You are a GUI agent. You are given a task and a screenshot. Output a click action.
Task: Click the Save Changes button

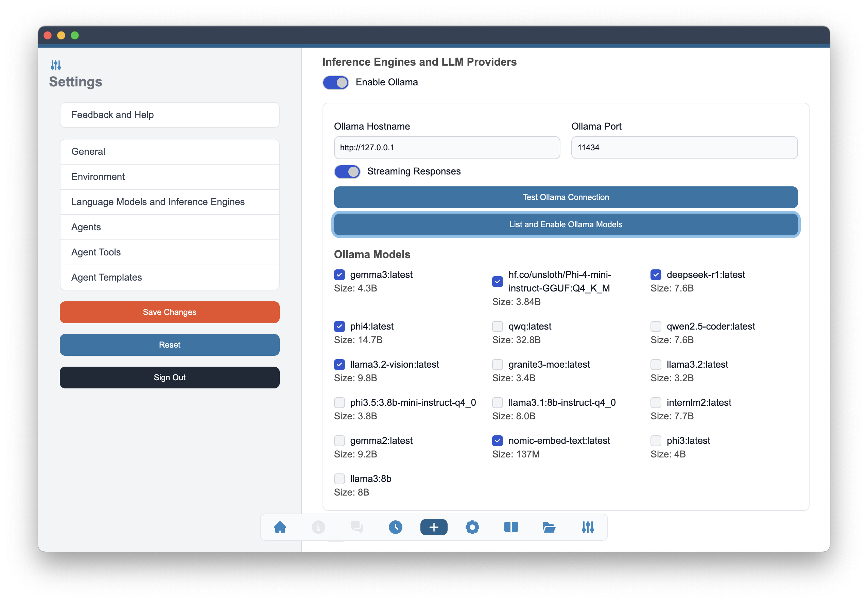tap(170, 312)
